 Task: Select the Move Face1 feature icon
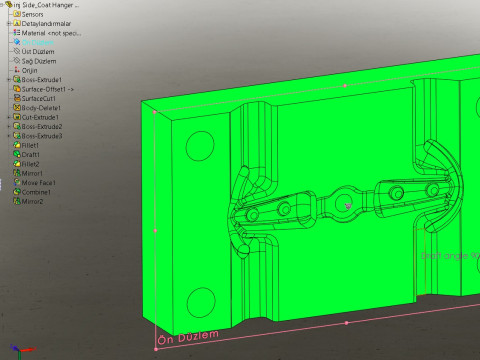pyautogui.click(x=17, y=182)
